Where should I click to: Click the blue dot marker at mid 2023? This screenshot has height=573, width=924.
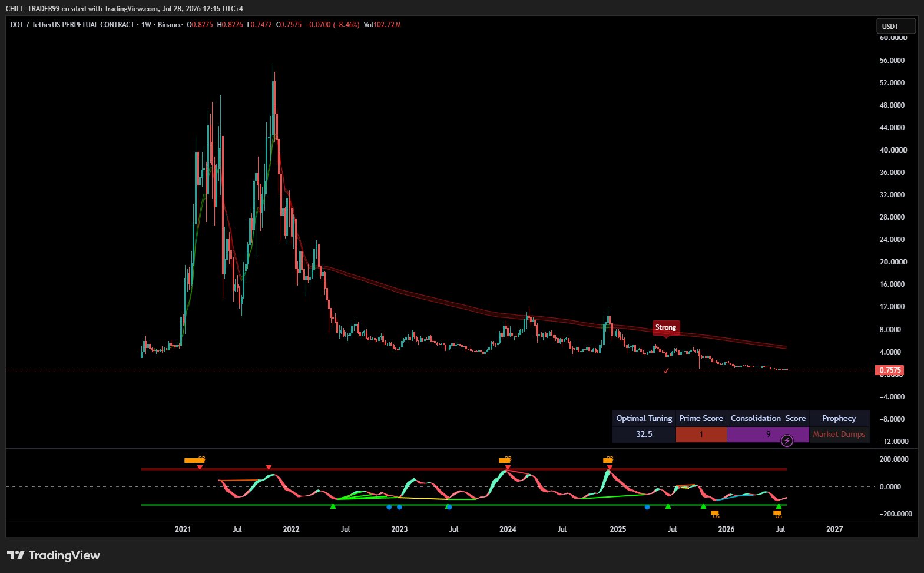450,507
